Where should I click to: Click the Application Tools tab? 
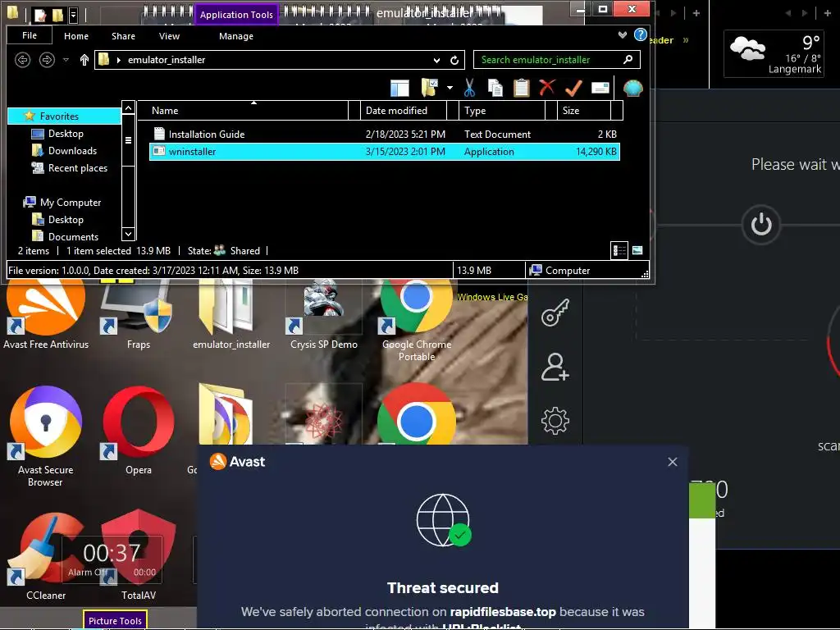click(x=236, y=15)
